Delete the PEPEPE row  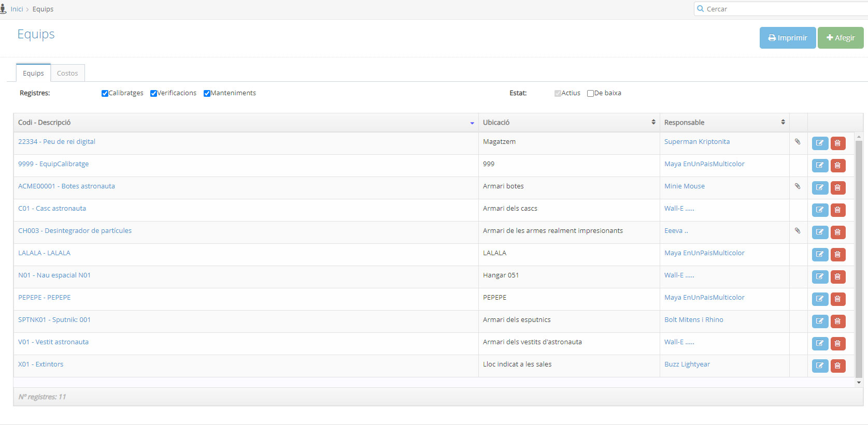(838, 299)
